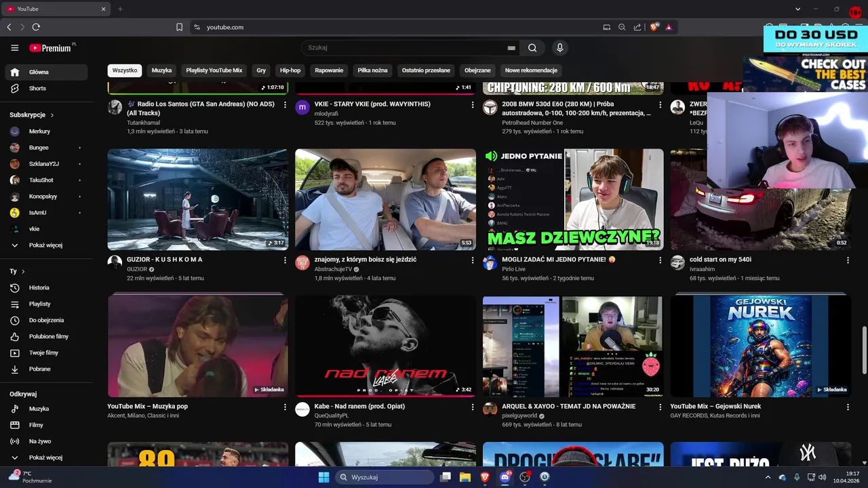The height and width of the screenshot is (488, 868).
Task: Explore Filmy under Odkrywaj
Action: click(46, 425)
